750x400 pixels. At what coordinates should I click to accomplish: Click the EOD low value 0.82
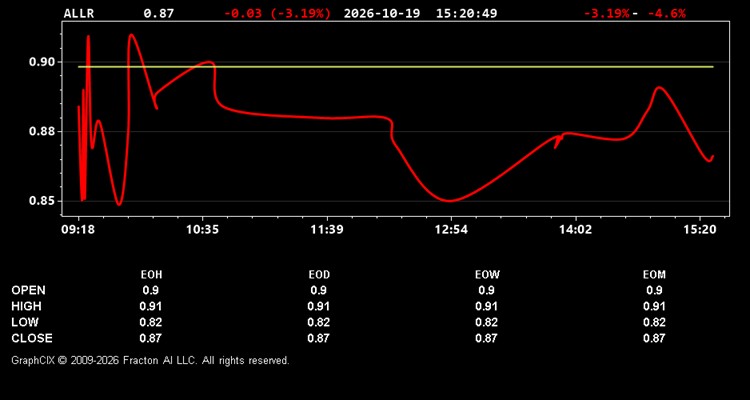tap(319, 322)
